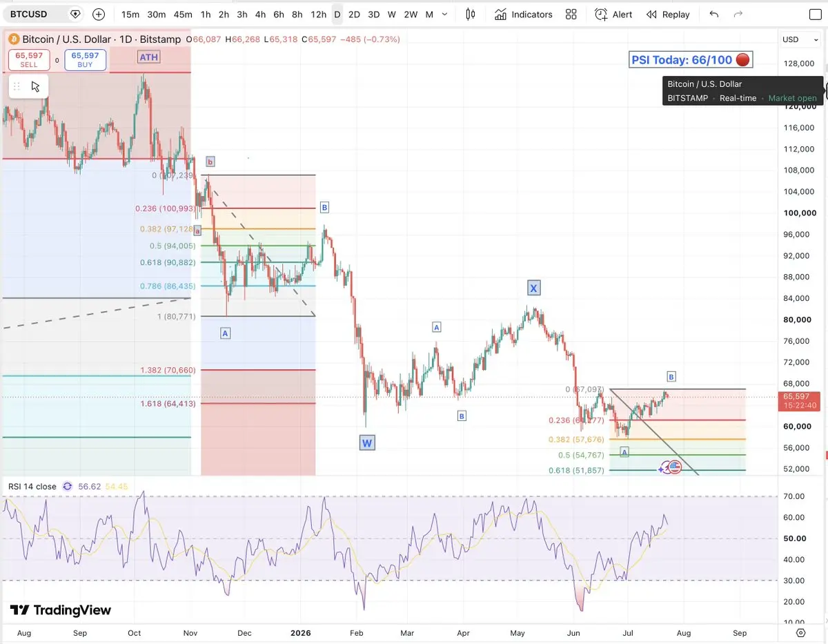Click the RSI value 56.62
The height and width of the screenshot is (644, 828).
(89, 487)
